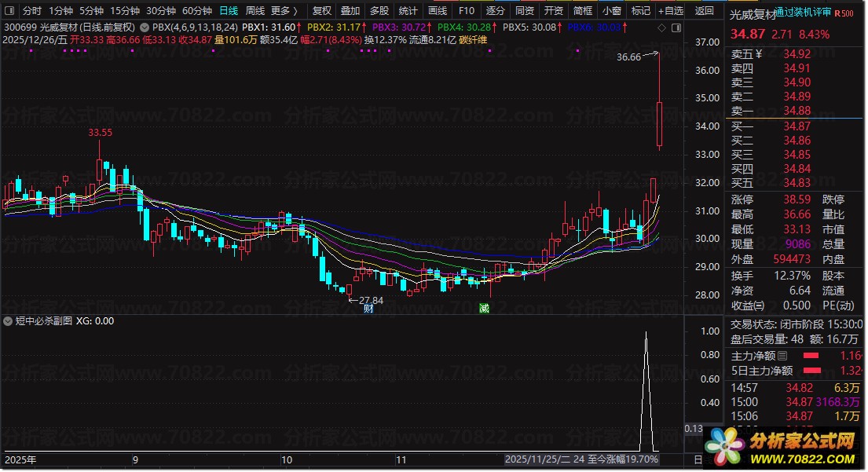Click the 同资 toolbar button
The width and height of the screenshot is (868, 472).
524,10
